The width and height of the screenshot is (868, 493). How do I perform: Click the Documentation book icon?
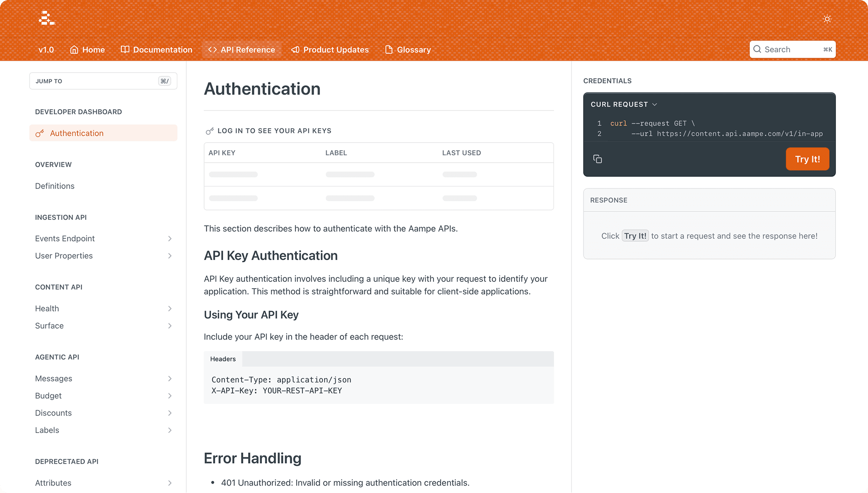pyautogui.click(x=125, y=49)
